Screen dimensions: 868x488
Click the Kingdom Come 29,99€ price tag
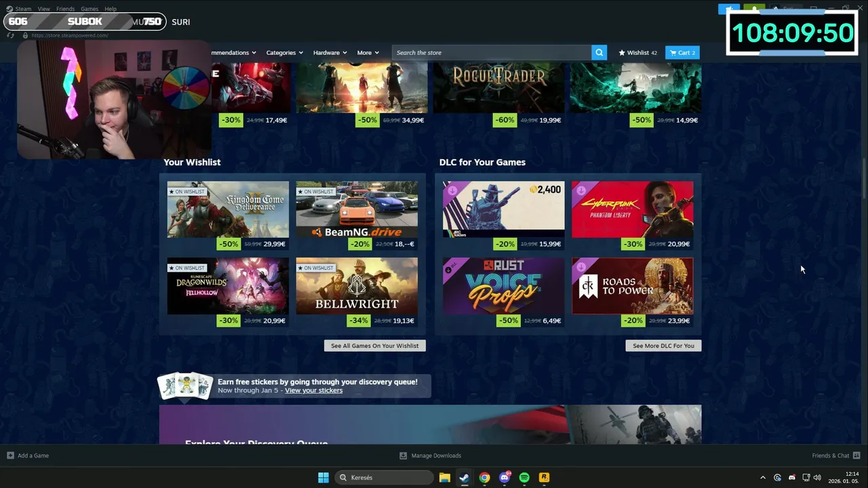pyautogui.click(x=275, y=244)
